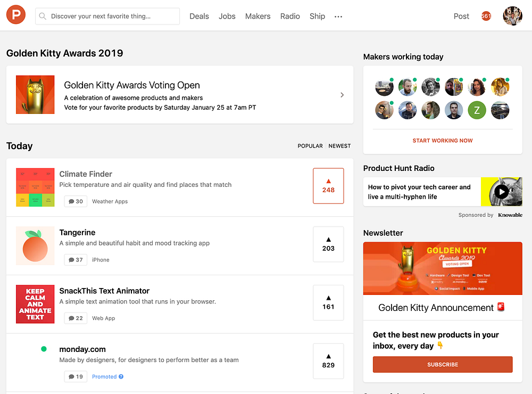532x394 pixels.
Task: Open the Radio section
Action: [290, 17]
